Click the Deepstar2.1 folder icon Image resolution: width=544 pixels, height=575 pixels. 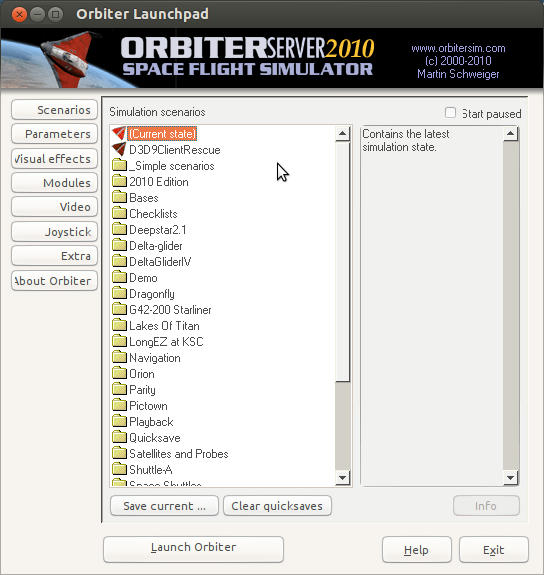pos(119,230)
